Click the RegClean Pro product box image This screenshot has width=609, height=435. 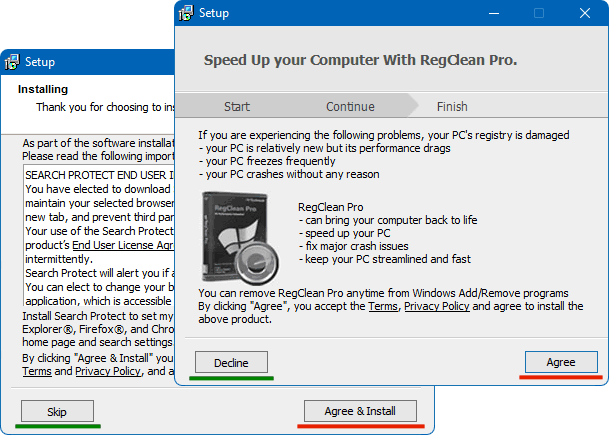click(240, 237)
